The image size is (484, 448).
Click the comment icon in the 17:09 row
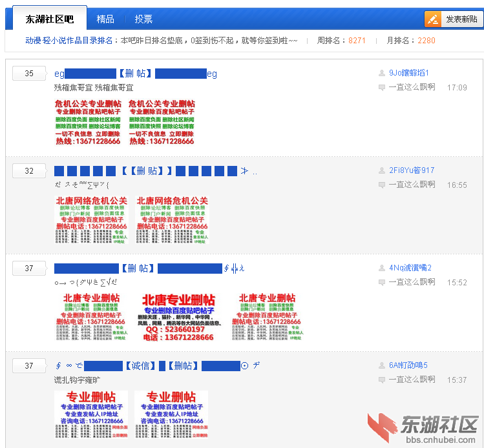(382, 88)
